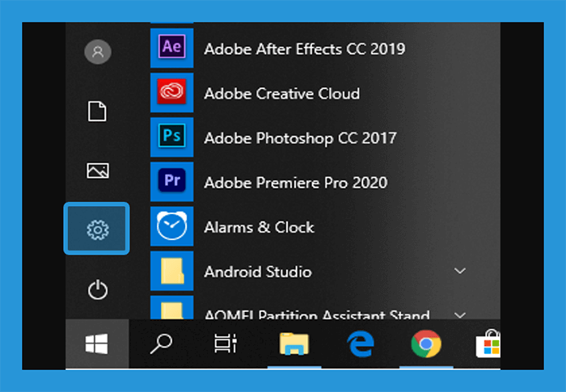Viewport: 566px width, 392px height.
Task: Click the Premiere Pro Pr icon
Action: point(171,181)
